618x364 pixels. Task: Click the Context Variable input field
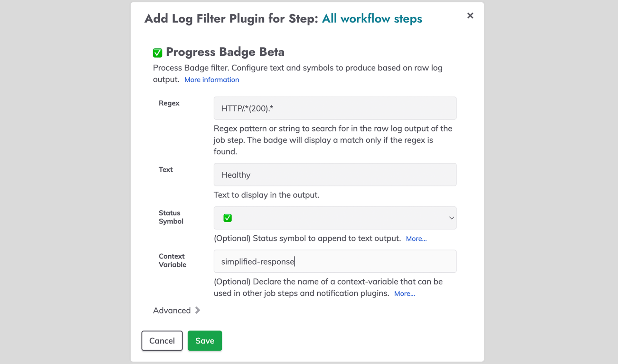pyautogui.click(x=335, y=261)
